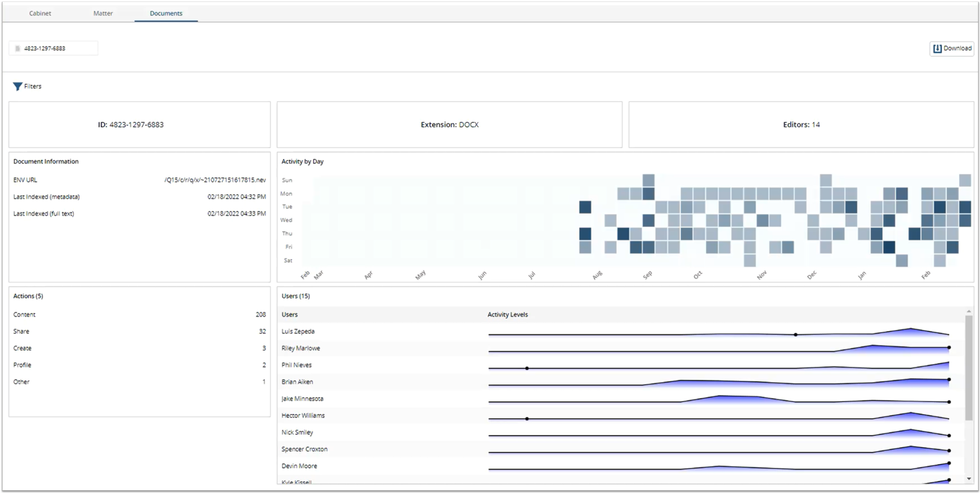The image size is (980, 493).
Task: Switch to the Documents tab
Action: click(165, 13)
